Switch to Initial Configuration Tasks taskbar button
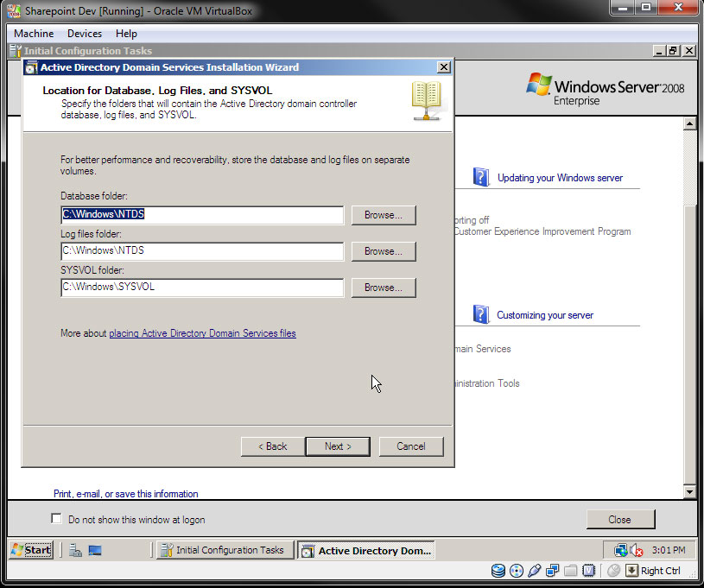Image resolution: width=704 pixels, height=588 pixels. point(225,550)
